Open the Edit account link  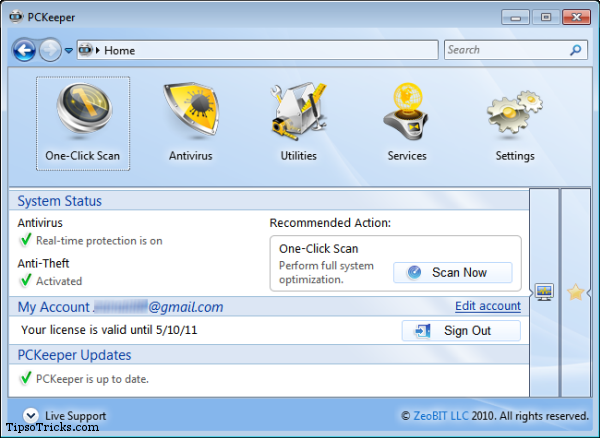[x=488, y=306]
